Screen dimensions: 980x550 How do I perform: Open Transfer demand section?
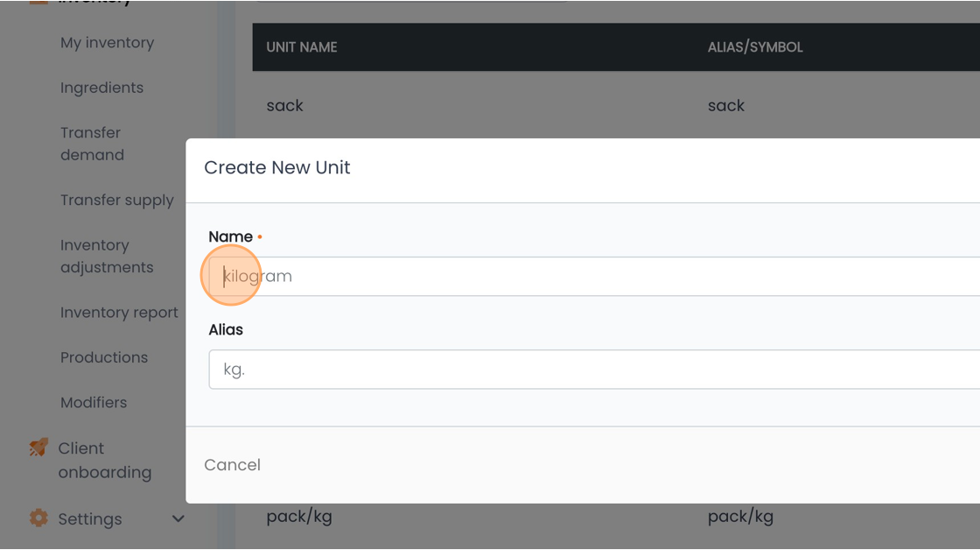(92, 144)
